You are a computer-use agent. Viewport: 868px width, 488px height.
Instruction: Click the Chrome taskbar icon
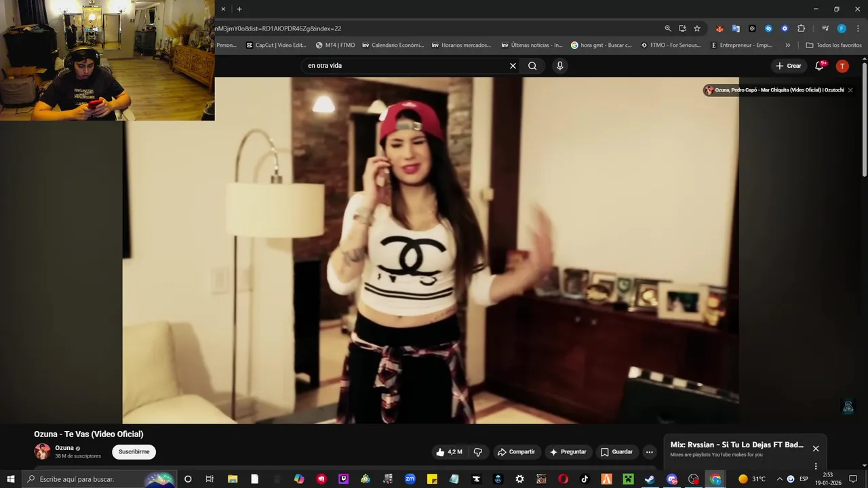[x=715, y=479]
